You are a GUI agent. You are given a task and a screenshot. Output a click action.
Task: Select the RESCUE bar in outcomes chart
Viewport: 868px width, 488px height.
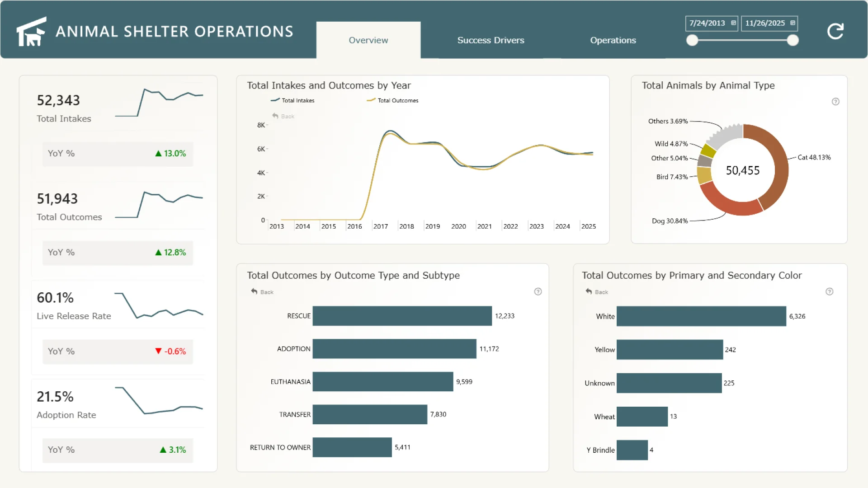pos(402,316)
